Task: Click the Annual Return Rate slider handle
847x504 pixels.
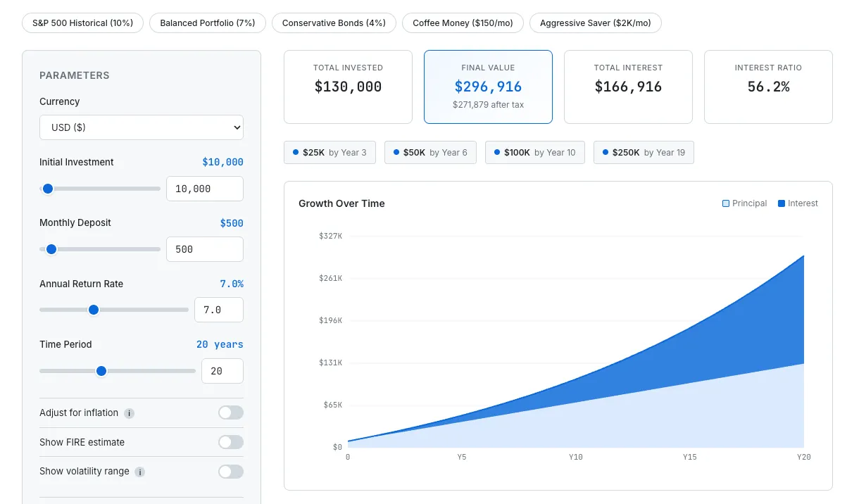Action: pyautogui.click(x=94, y=310)
